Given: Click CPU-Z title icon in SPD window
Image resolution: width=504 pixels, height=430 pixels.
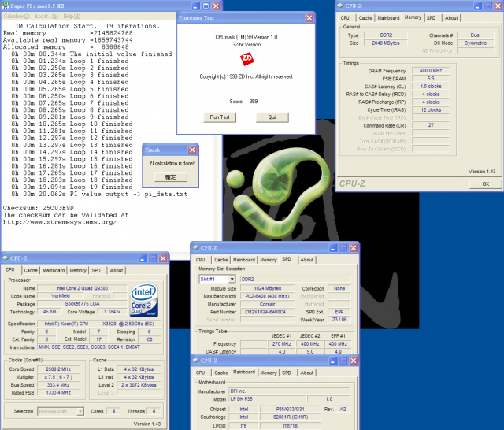Looking at the screenshot, I should [x=195, y=247].
